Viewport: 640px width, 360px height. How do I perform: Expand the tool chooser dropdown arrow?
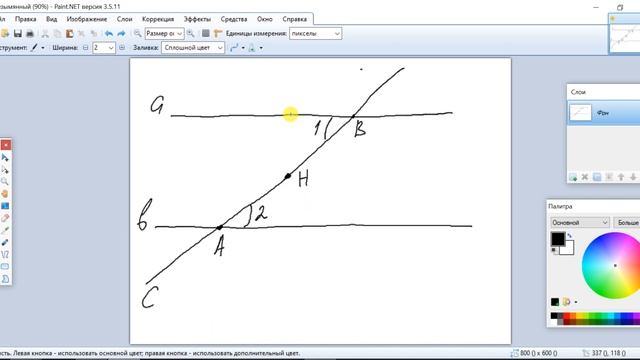coord(43,48)
